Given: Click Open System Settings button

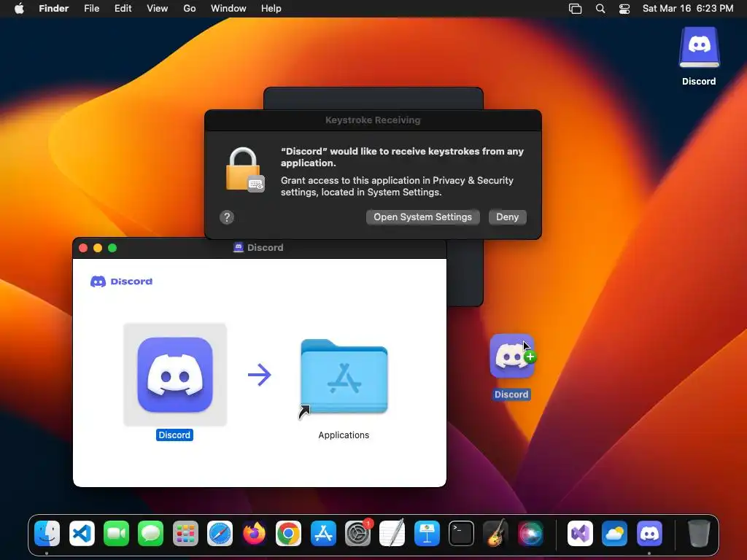Looking at the screenshot, I should (422, 217).
